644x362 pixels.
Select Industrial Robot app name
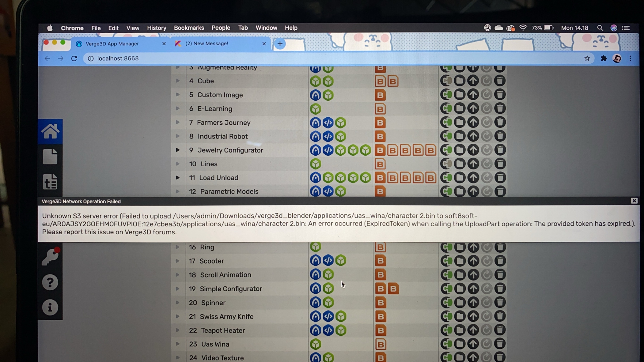223,136
